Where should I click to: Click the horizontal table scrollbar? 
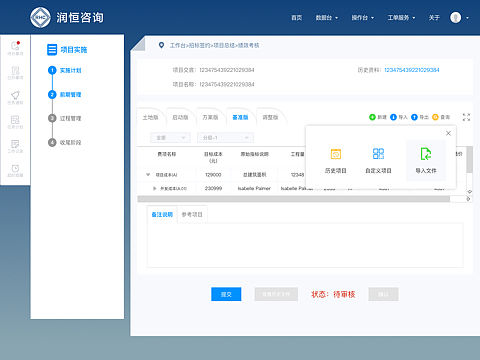(x=294, y=199)
